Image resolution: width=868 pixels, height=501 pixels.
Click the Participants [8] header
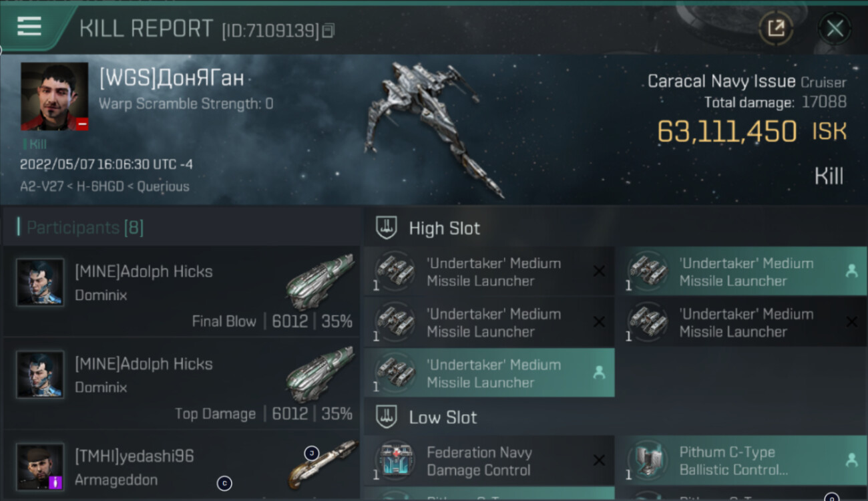pyautogui.click(x=85, y=228)
